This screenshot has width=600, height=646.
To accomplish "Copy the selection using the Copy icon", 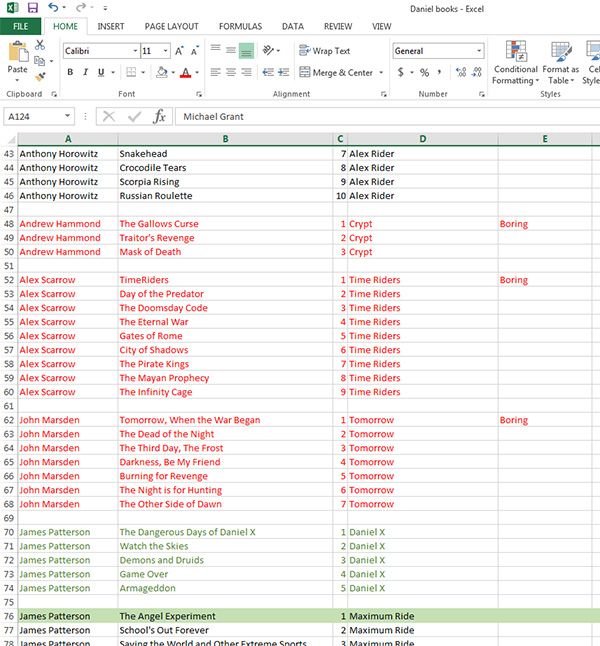I will click(x=40, y=61).
